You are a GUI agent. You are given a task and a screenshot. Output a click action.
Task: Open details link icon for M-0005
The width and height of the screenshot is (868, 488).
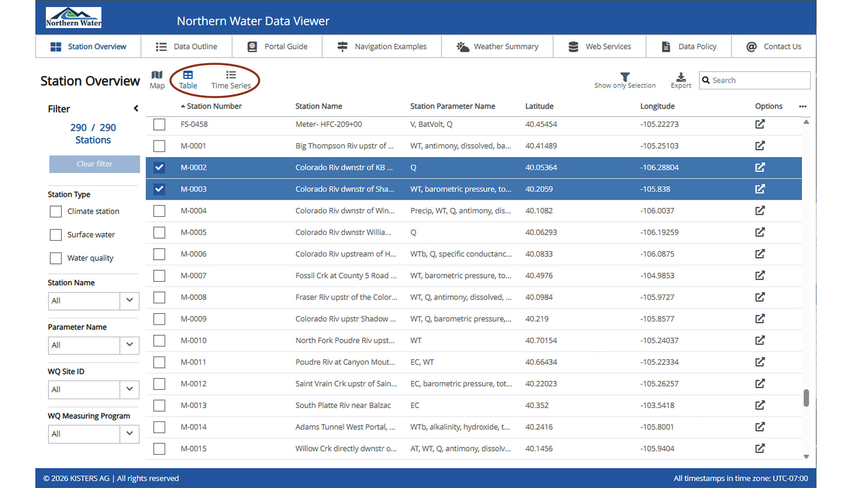click(x=760, y=232)
